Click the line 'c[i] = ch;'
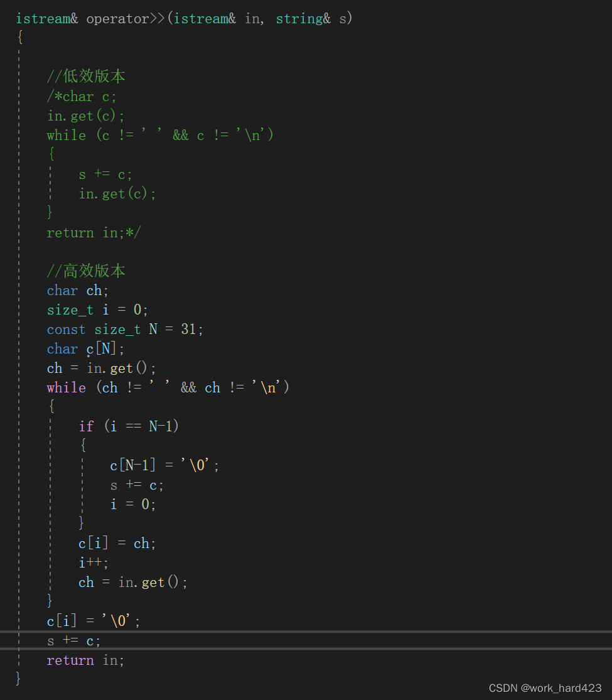 tap(117, 543)
